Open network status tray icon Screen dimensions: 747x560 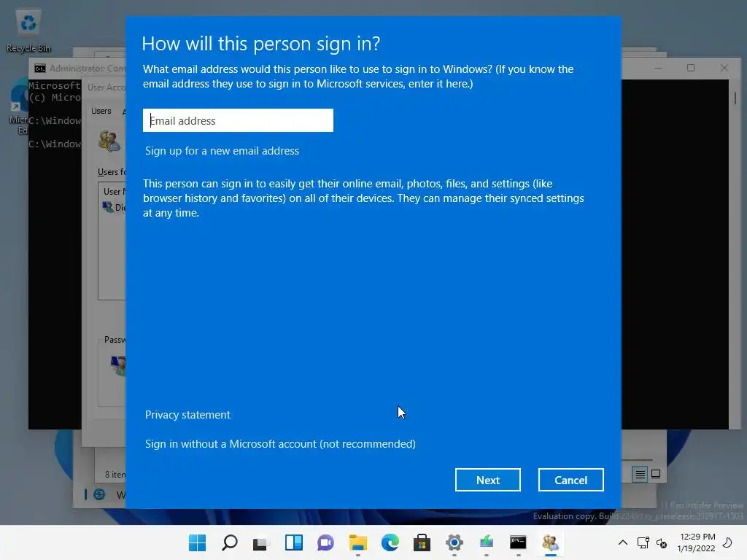[x=643, y=542]
